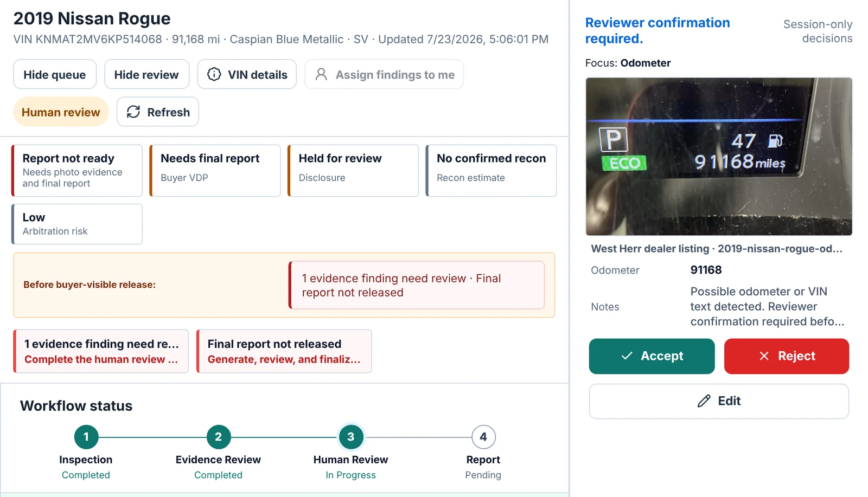Image resolution: width=868 pixels, height=497 pixels.
Task: Open the Report not ready card
Action: [x=77, y=170]
